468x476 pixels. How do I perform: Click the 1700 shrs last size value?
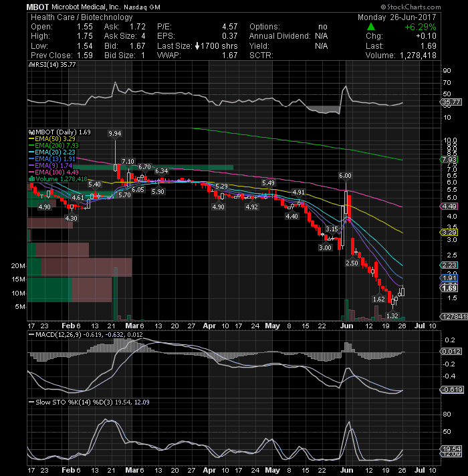tap(219, 46)
